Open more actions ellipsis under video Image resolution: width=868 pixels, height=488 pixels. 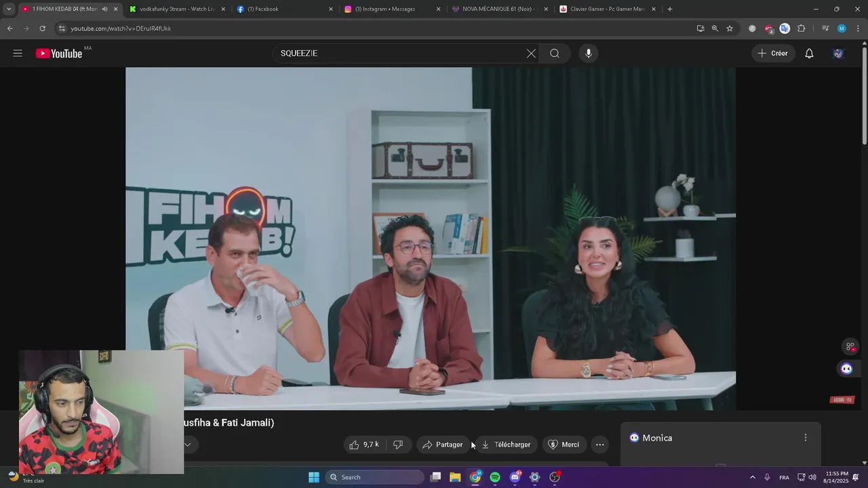[x=599, y=445]
